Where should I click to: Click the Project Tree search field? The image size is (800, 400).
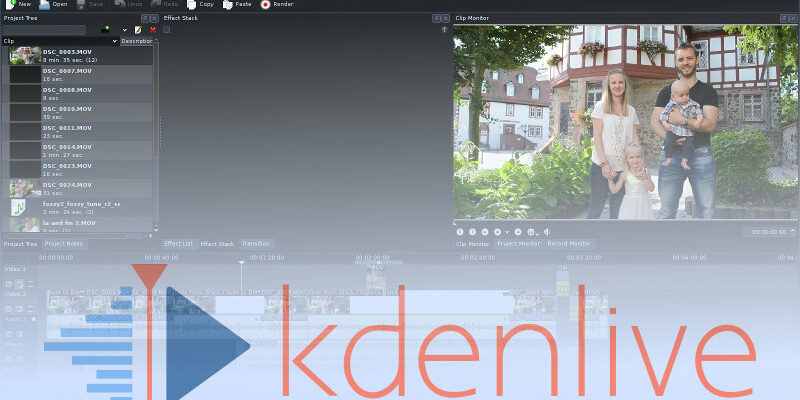44,30
